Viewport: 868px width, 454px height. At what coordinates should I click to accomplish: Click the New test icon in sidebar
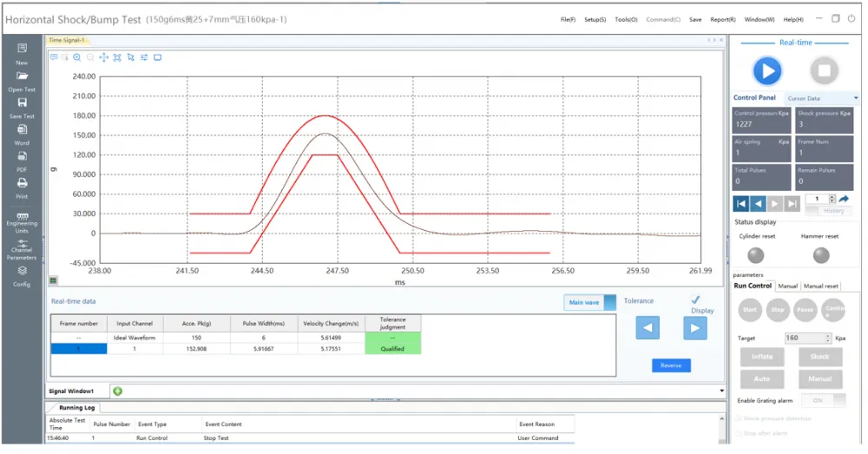(x=22, y=48)
